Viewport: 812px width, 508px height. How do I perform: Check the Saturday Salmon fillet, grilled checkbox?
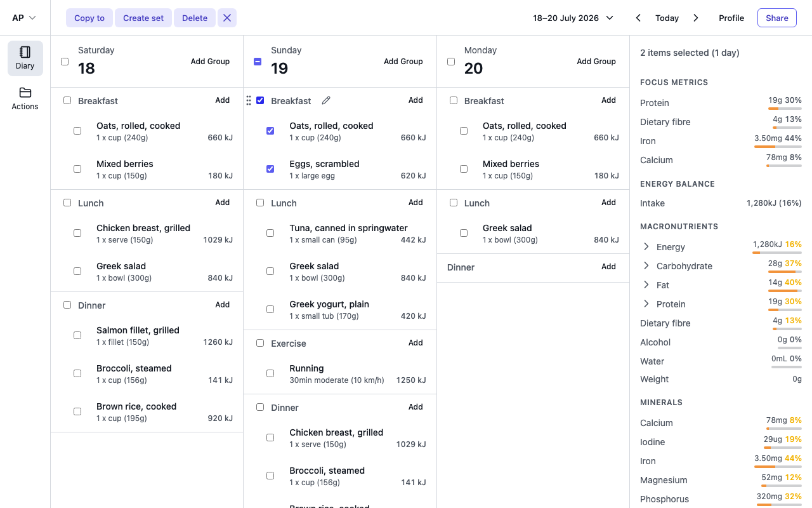(77, 335)
